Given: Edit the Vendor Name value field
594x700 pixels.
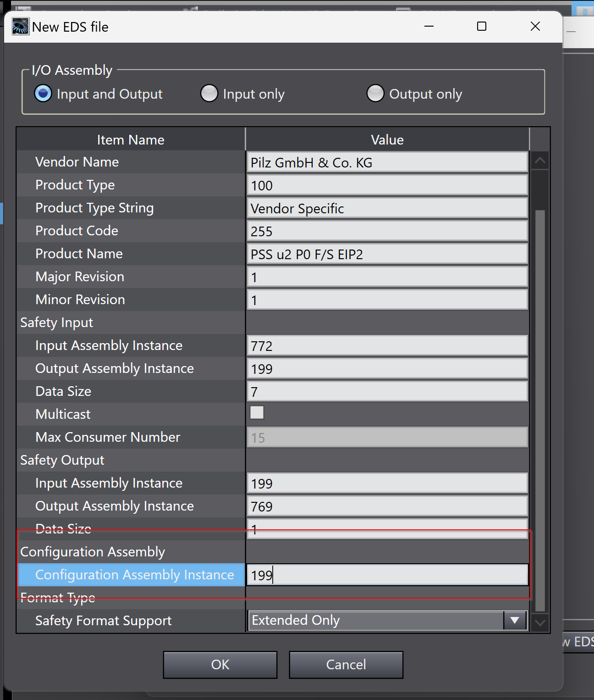Looking at the screenshot, I should [x=387, y=162].
